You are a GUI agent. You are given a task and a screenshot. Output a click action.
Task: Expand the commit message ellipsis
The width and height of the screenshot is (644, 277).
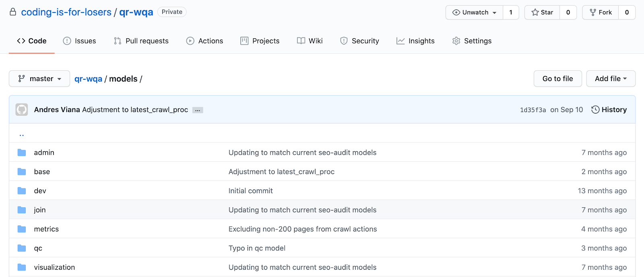[198, 110]
